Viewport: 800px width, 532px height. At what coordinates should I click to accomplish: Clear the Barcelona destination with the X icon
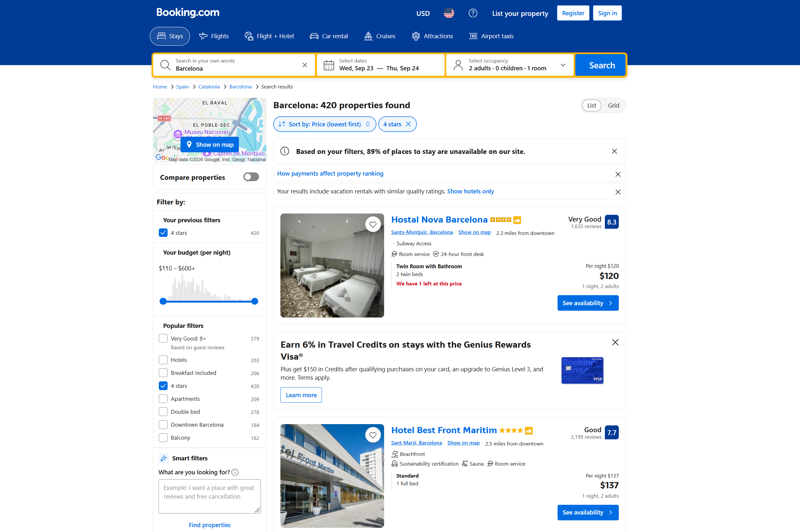[304, 65]
